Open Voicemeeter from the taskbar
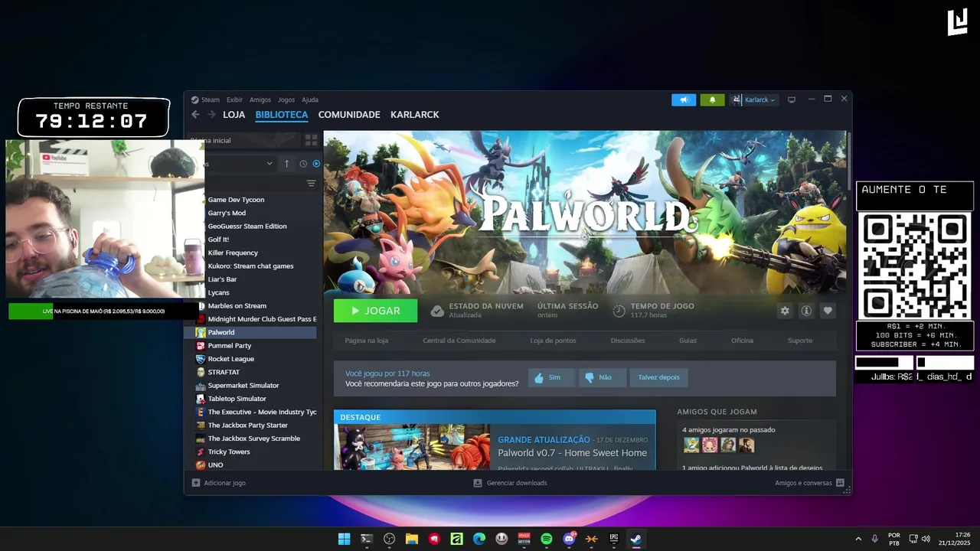This screenshot has height=551, width=980. pos(524,539)
